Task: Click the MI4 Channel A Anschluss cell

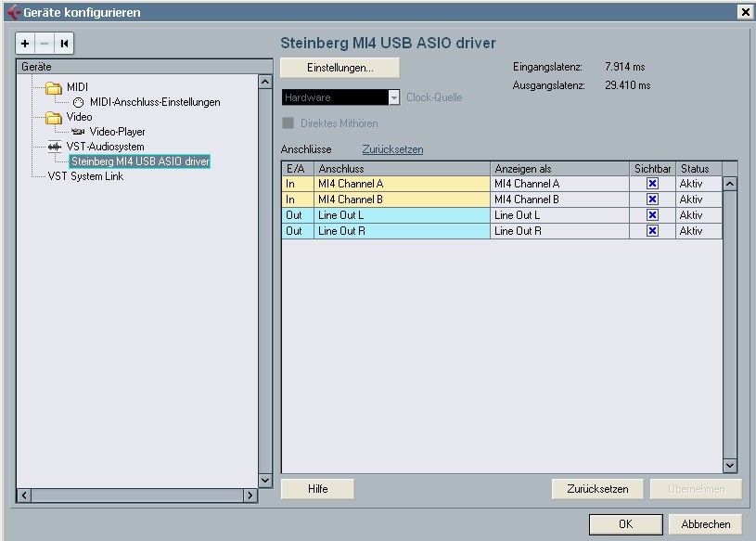Action: (x=402, y=184)
